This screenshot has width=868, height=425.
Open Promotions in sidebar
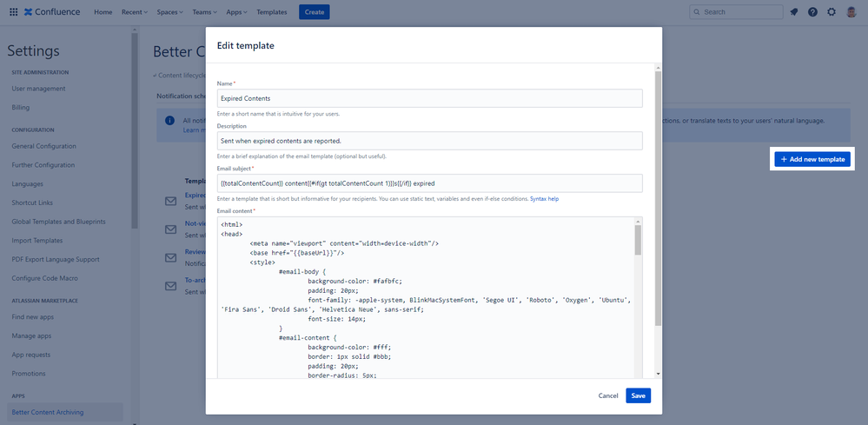(28, 374)
